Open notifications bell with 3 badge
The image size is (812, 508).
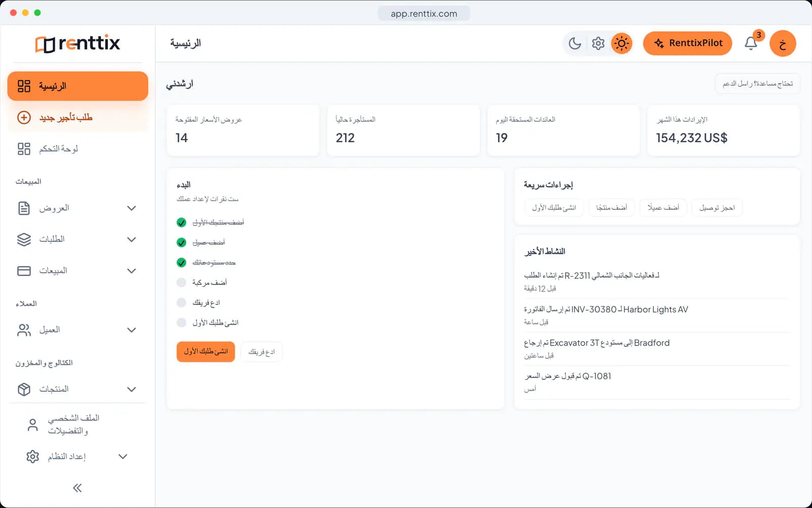[751, 43]
